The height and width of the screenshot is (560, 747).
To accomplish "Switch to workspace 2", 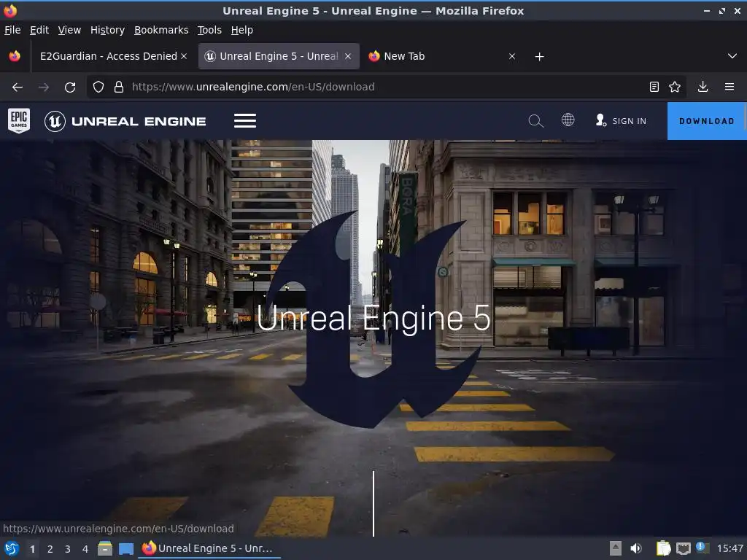I will pyautogui.click(x=50, y=549).
